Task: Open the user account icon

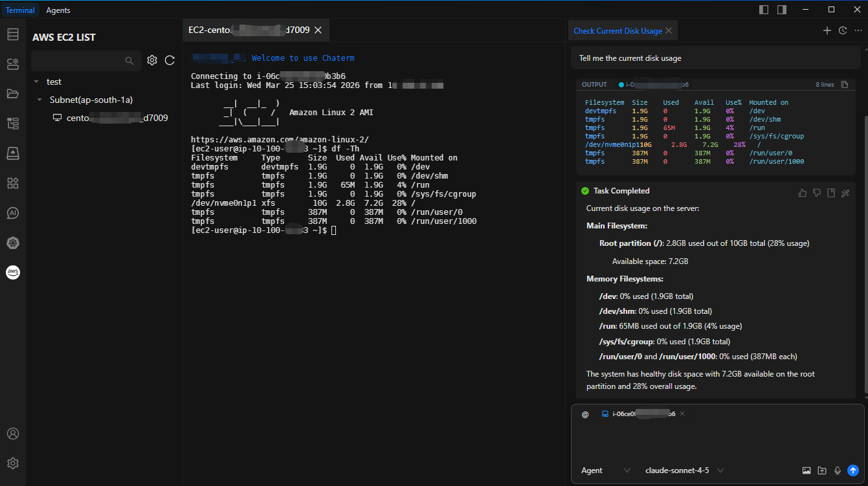Action: (13, 434)
